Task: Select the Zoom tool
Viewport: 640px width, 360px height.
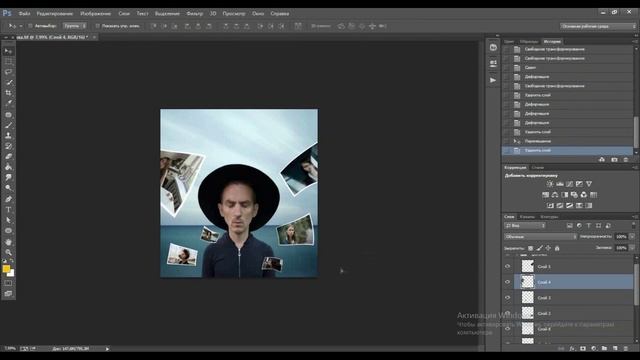Action: [8, 252]
